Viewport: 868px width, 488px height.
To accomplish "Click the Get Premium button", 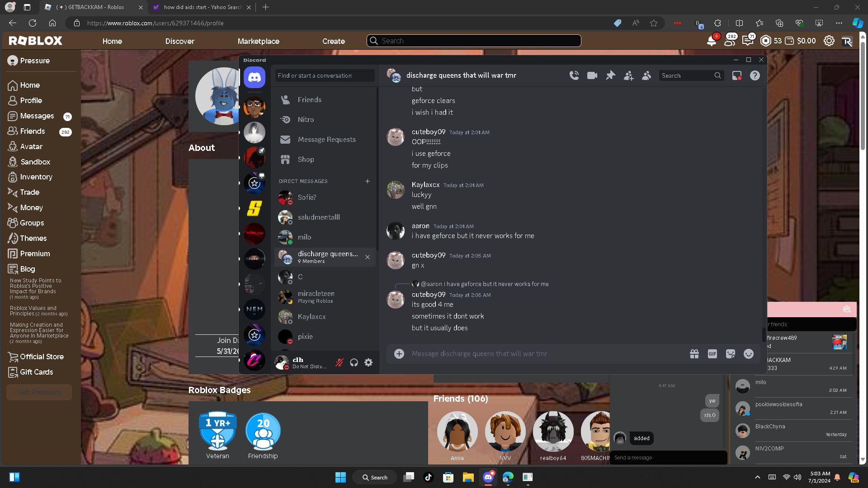I will tap(39, 392).
